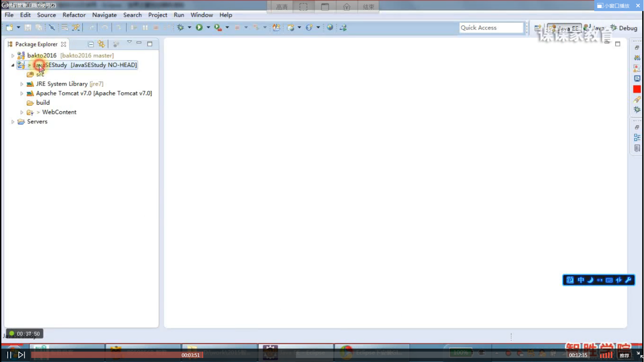Click the Outline view icon in right trim
The width and height of the screenshot is (644, 362).
(x=637, y=137)
